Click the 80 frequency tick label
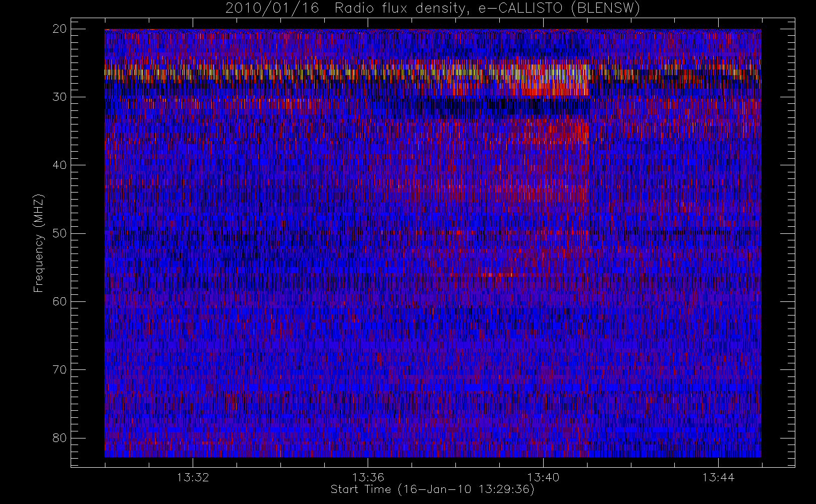 [60, 437]
